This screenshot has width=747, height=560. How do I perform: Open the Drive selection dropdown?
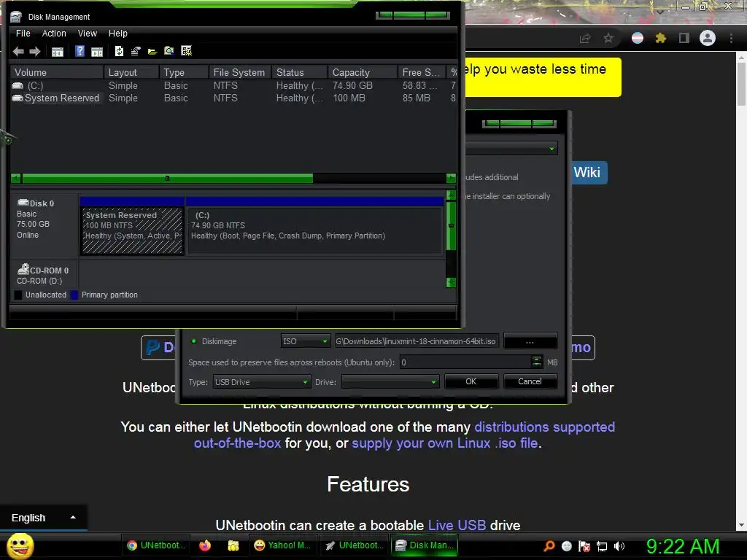[390, 382]
